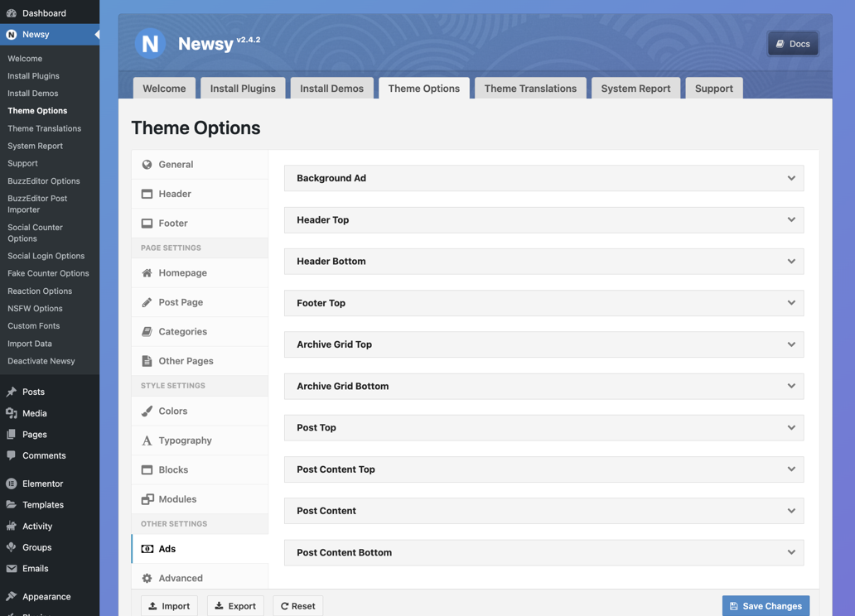Click the Import button
Image resolution: width=855 pixels, height=616 pixels.
(169, 606)
